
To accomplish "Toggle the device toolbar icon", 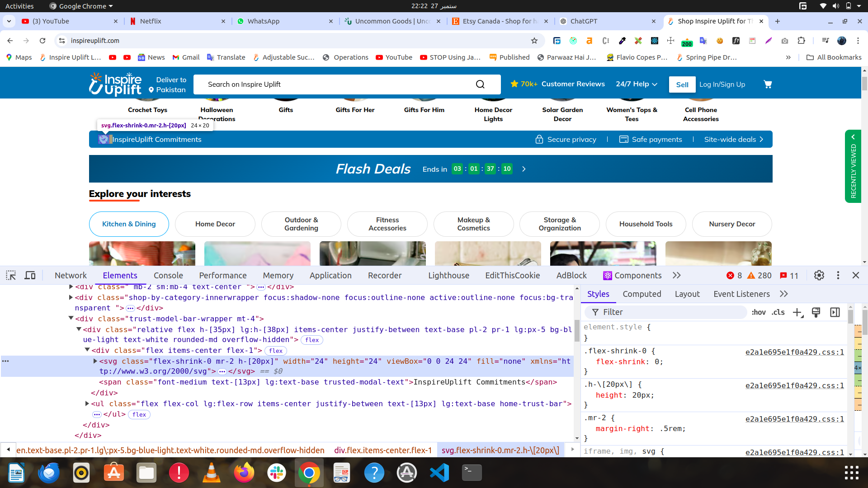I will 30,276.
